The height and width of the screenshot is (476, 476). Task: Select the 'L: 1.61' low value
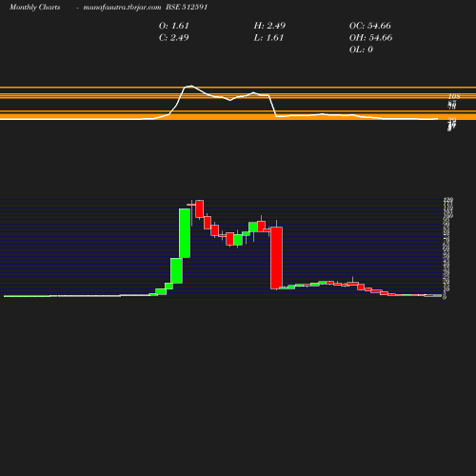click(268, 38)
